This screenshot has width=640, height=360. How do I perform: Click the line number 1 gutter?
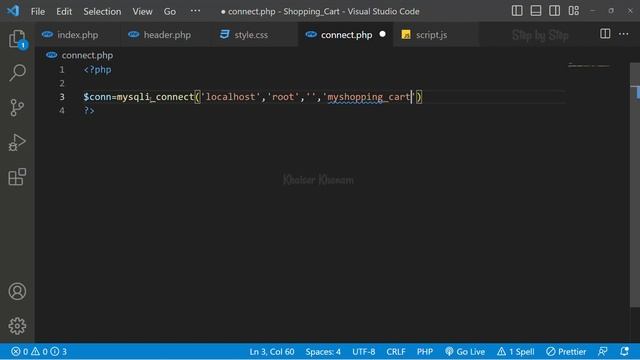[x=62, y=70]
